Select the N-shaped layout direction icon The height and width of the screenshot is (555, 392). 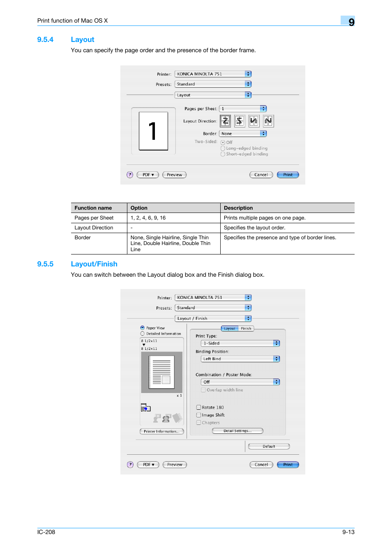pos(268,121)
